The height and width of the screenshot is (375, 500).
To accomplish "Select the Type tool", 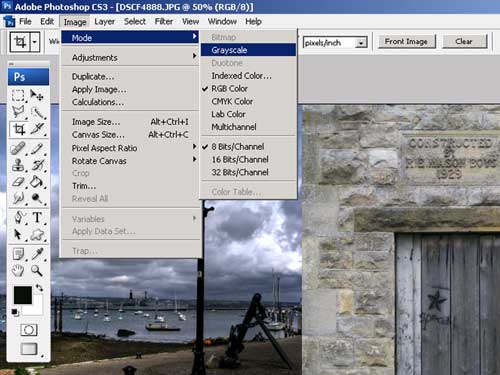I will [x=37, y=217].
